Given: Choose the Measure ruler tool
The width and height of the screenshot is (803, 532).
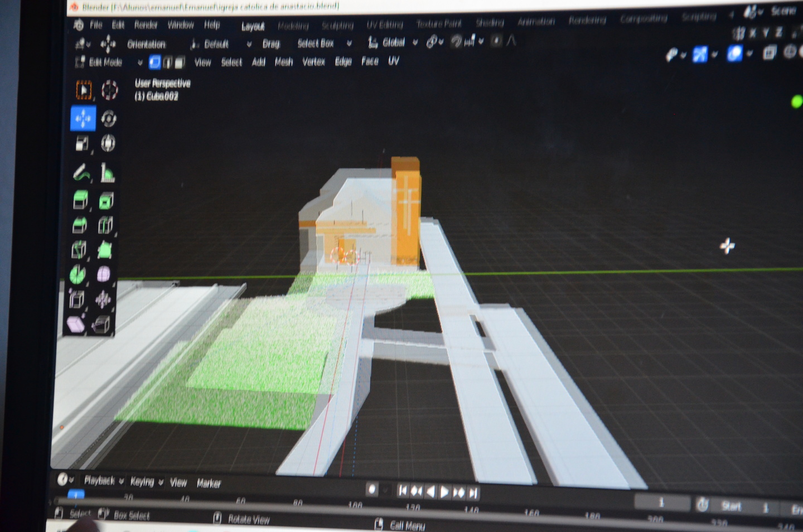Looking at the screenshot, I should 107,173.
